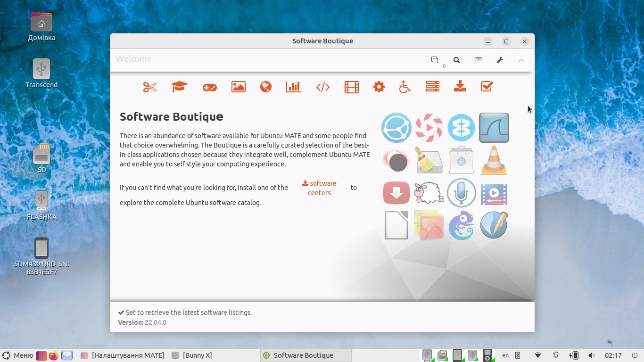Select the Transcend USB drive desktop icon
Screen dimensions: 644x362
(x=41, y=74)
